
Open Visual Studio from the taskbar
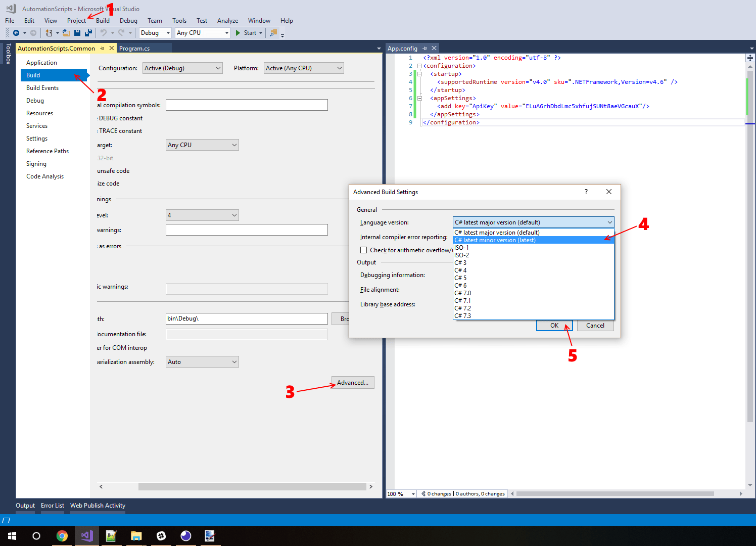point(86,536)
